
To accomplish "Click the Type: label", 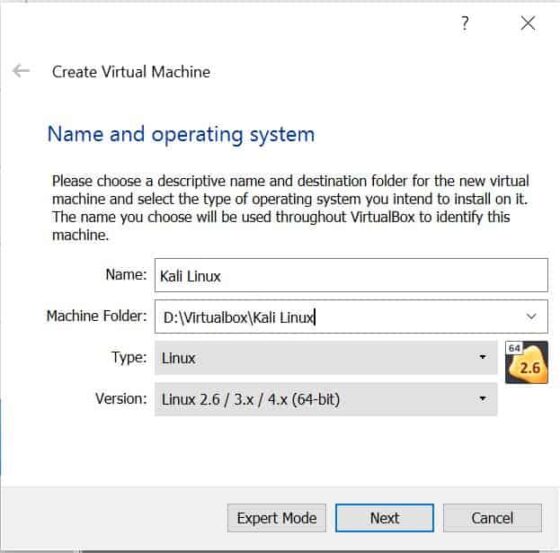I will pyautogui.click(x=129, y=357).
